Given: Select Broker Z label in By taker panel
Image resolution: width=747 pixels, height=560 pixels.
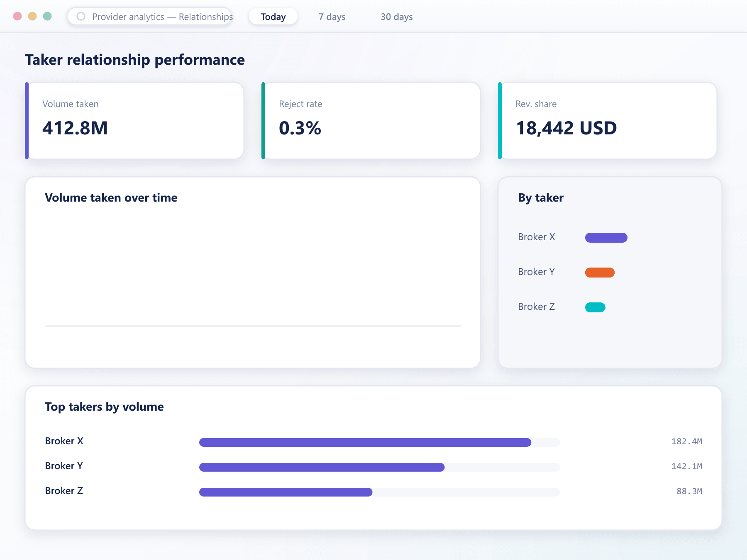Looking at the screenshot, I should [536, 307].
